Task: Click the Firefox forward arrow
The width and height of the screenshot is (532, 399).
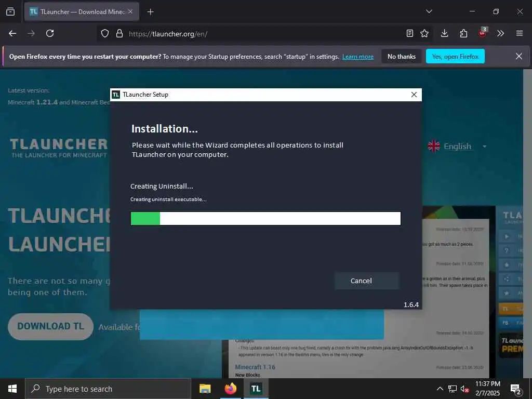Action: point(31,33)
